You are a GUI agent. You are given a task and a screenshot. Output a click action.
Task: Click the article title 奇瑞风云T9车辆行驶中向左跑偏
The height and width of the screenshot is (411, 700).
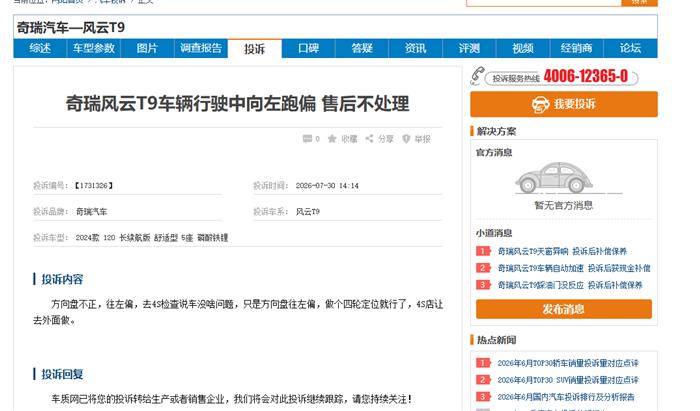(x=191, y=104)
